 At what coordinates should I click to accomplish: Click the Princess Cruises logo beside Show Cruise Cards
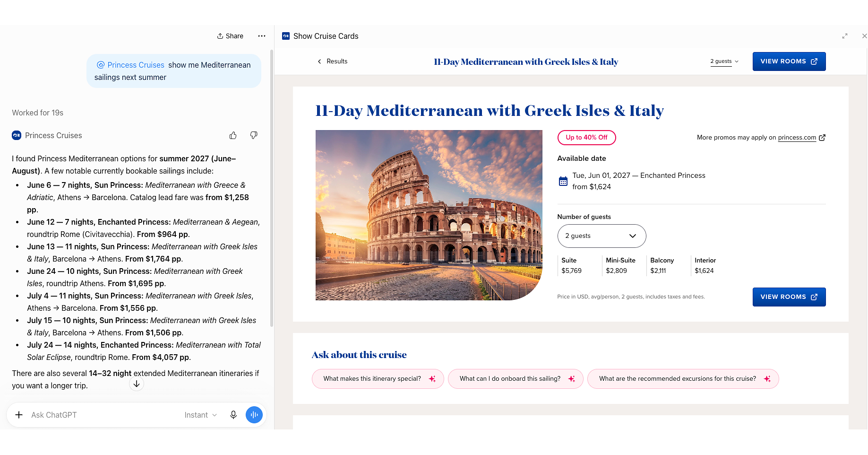point(286,36)
